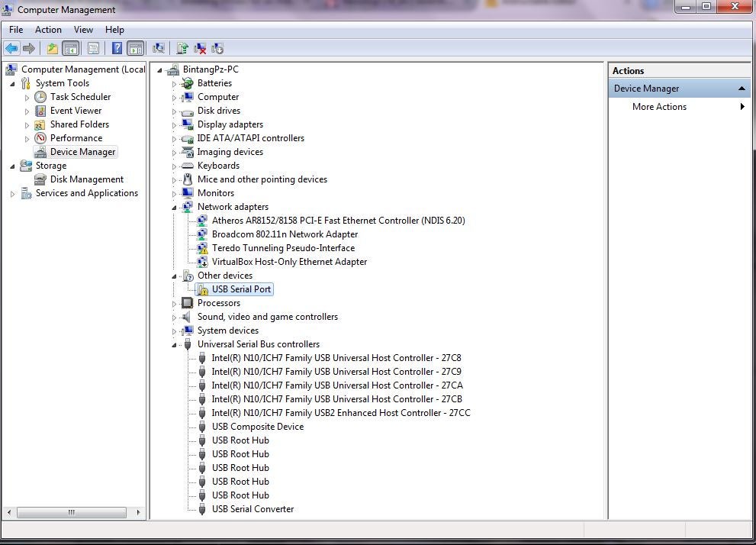This screenshot has width=756, height=545.
Task: Click the Sound, video and game controllers icon
Action: pyautogui.click(x=186, y=317)
